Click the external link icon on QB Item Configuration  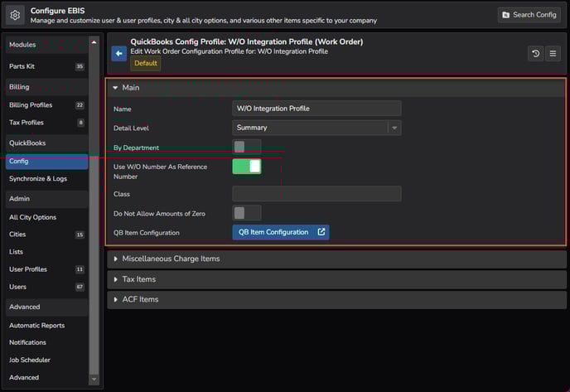point(321,232)
